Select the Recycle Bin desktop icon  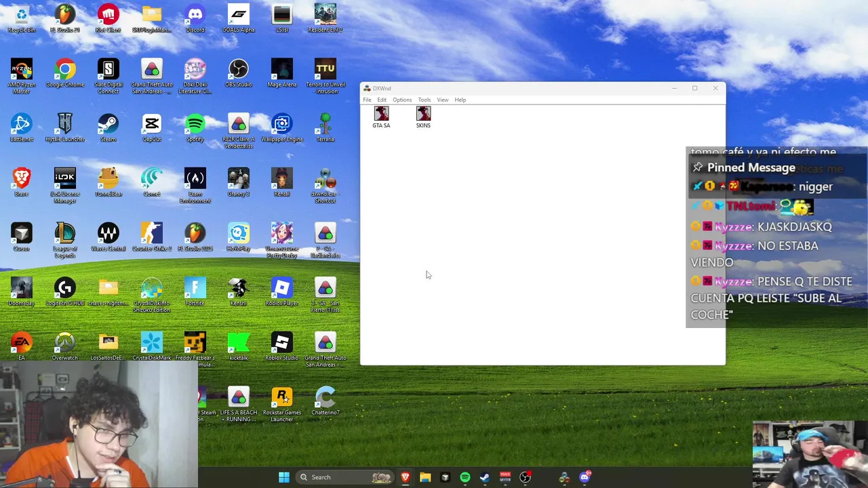22,18
